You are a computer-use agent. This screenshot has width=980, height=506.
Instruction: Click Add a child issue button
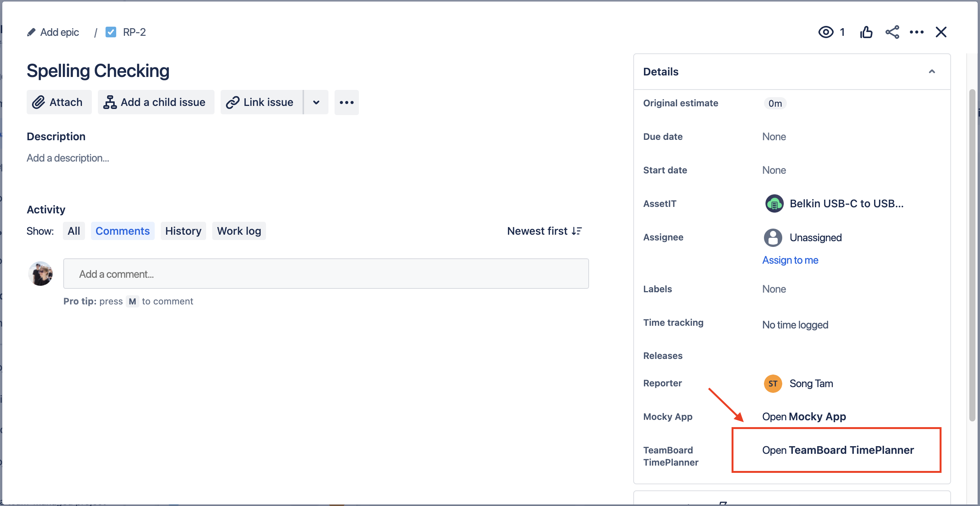click(156, 102)
